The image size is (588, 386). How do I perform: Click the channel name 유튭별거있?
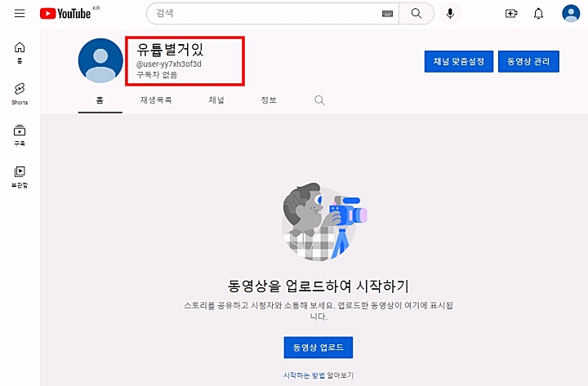tap(170, 50)
